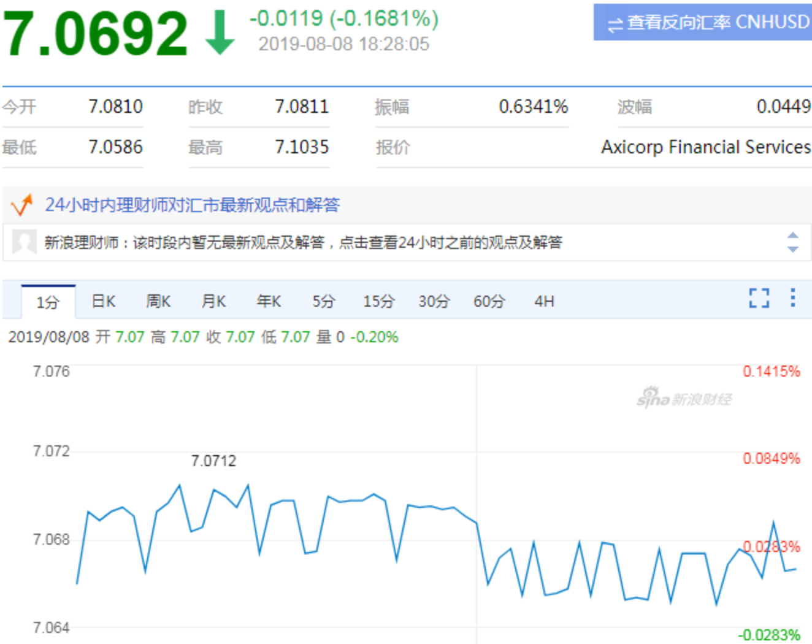This screenshot has height=644, width=812.
Task: Show the 年K yearly chart
Action: pos(269,301)
